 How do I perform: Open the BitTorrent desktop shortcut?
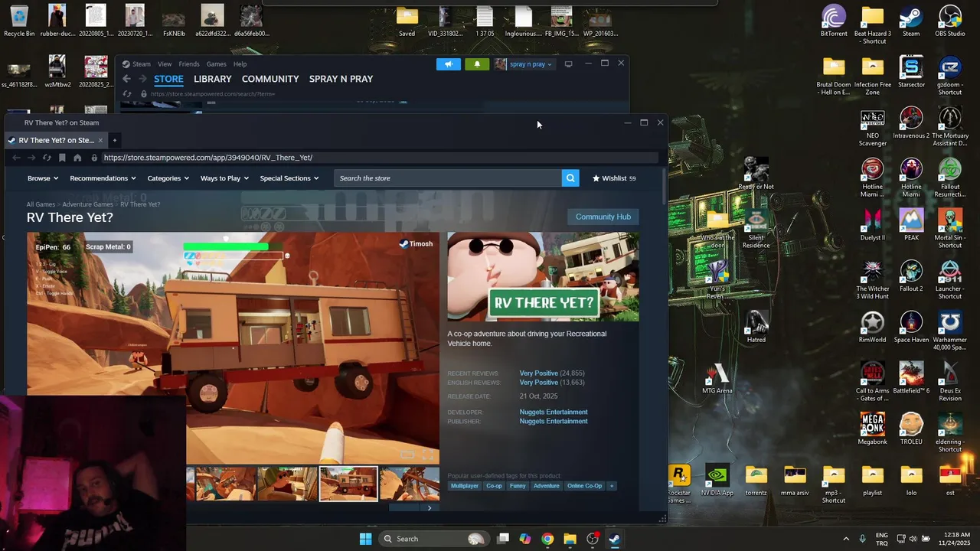[834, 21]
